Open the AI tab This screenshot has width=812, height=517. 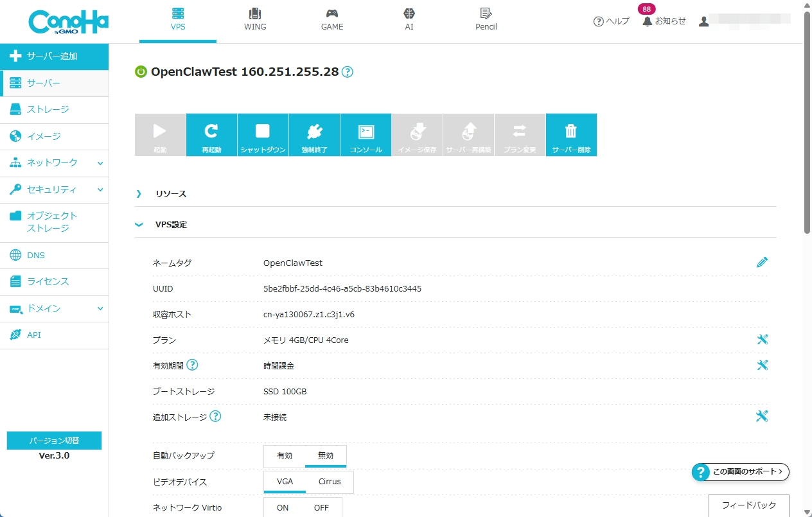pyautogui.click(x=409, y=21)
